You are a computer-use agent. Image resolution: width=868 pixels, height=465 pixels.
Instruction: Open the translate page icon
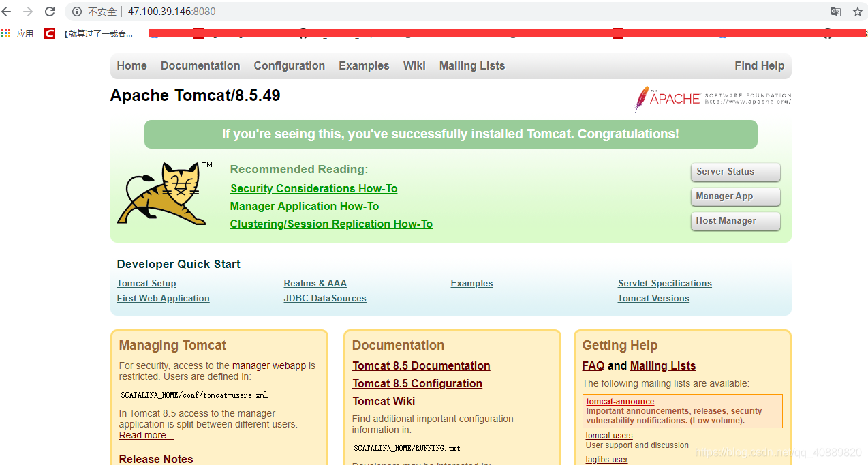(x=835, y=12)
